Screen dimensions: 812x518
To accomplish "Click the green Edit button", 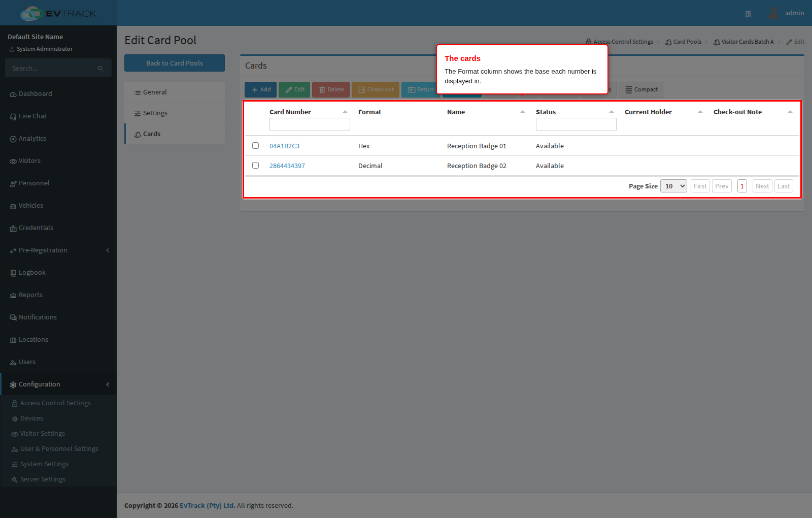I will pos(294,90).
